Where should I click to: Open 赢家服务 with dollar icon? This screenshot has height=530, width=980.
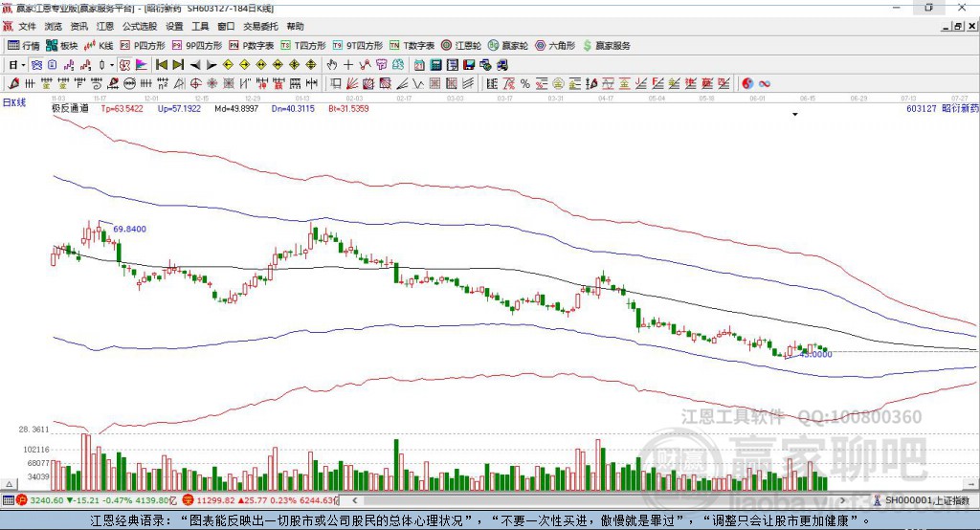coord(606,46)
